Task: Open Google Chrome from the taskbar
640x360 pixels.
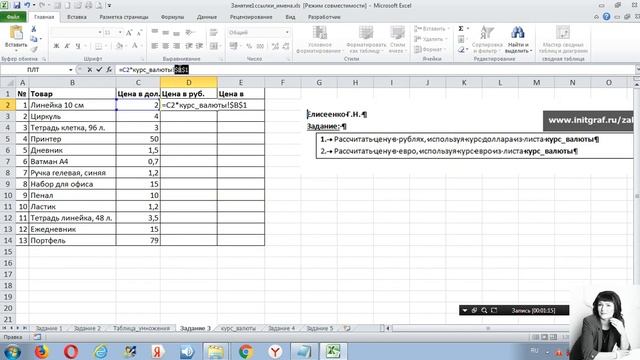Action: point(246,351)
